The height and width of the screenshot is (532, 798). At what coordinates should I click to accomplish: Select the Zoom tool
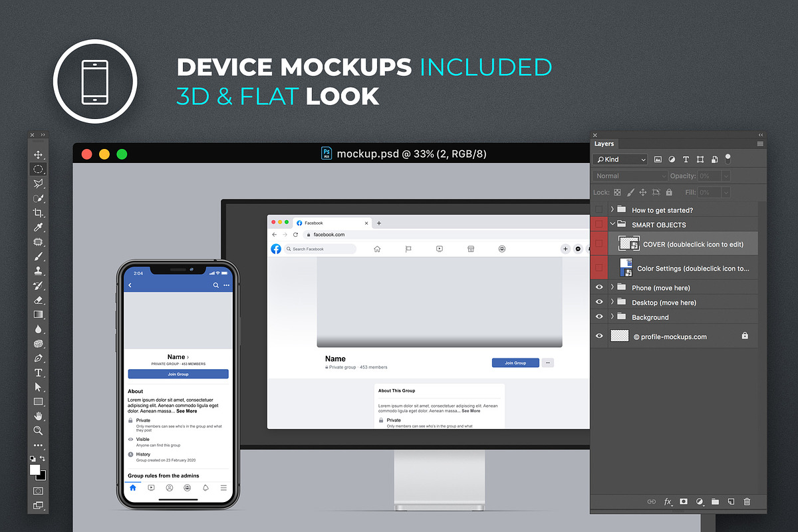[x=38, y=431]
